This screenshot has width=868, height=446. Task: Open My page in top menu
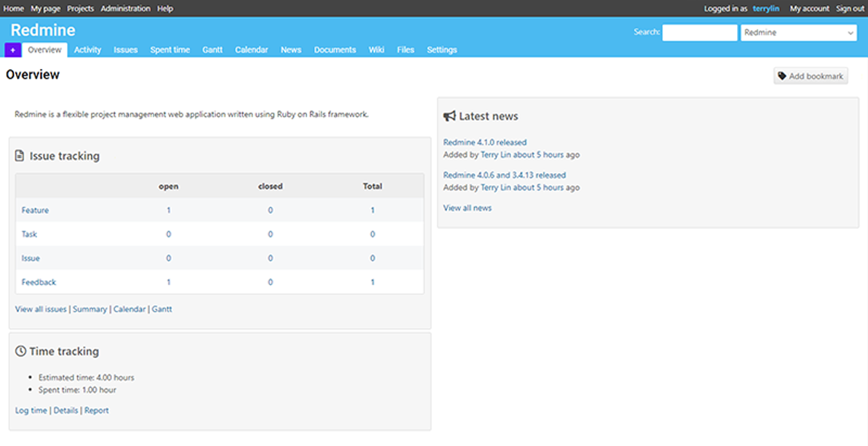45,8
